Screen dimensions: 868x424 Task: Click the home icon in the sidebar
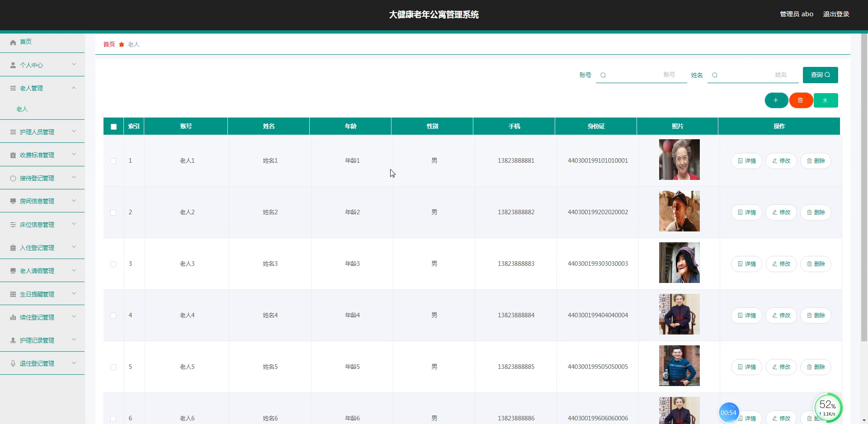point(13,42)
